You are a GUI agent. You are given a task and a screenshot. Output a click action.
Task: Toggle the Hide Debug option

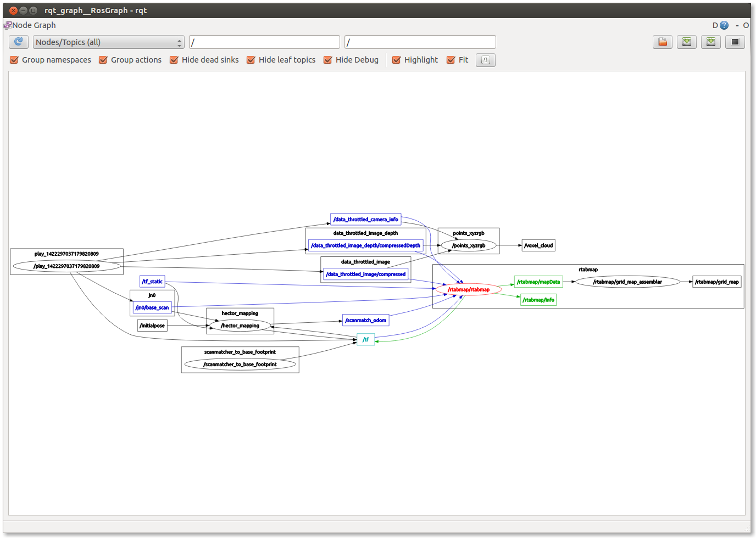pyautogui.click(x=328, y=60)
